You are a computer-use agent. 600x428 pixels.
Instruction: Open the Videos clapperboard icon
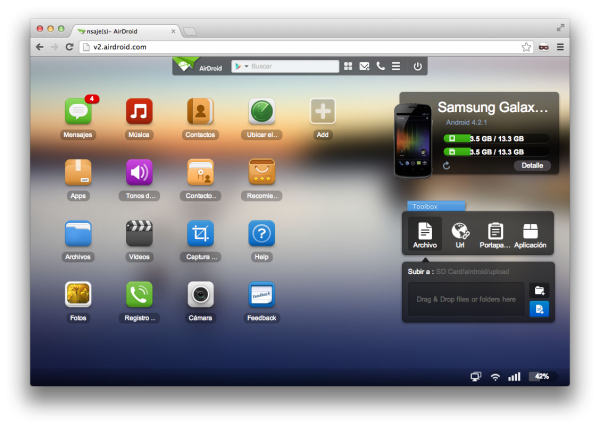point(139,233)
